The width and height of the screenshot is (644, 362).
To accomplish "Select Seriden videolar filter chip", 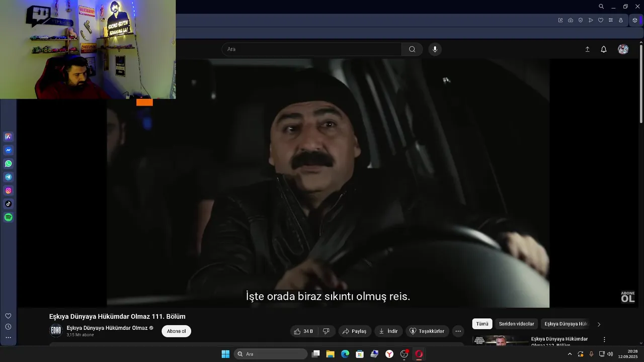I will pyautogui.click(x=516, y=324).
